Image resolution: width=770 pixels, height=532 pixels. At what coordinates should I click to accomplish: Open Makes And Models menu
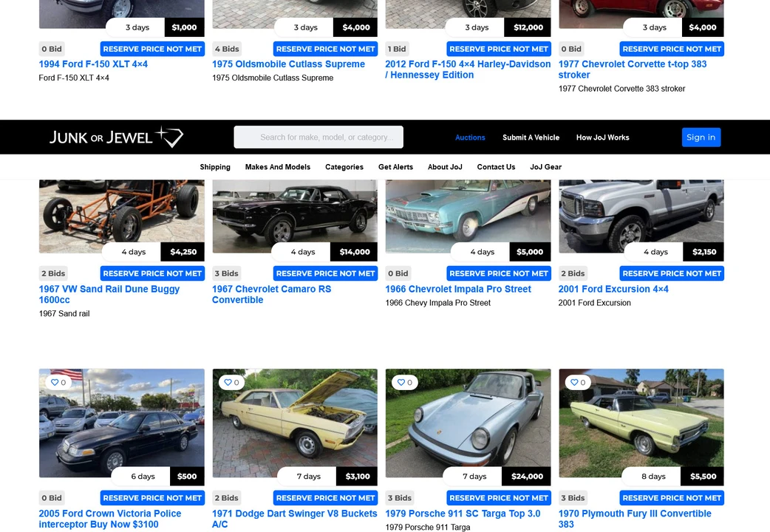click(277, 167)
